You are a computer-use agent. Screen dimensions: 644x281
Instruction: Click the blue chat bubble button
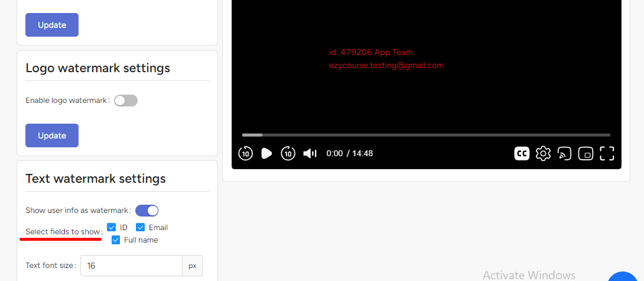pyautogui.click(x=623, y=277)
